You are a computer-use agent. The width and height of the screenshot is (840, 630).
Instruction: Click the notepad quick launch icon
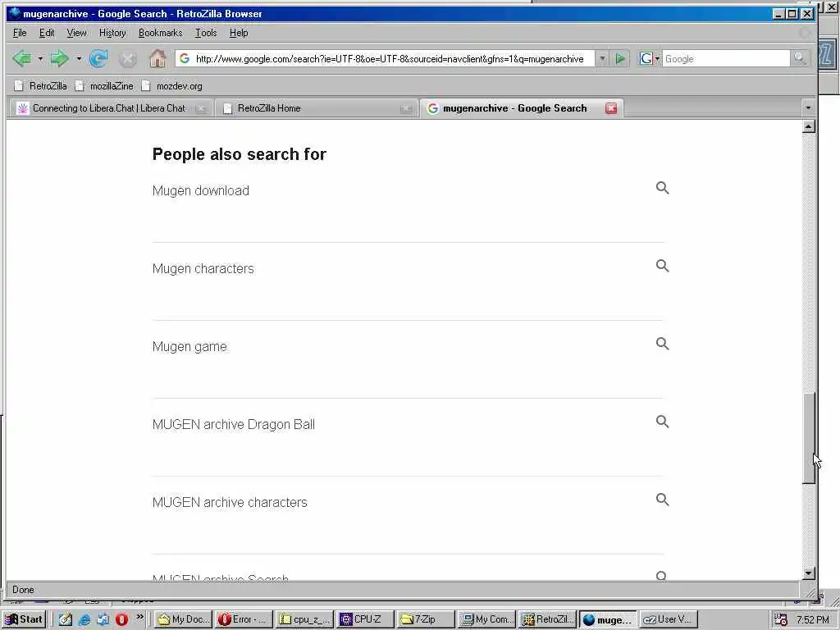coord(66,619)
